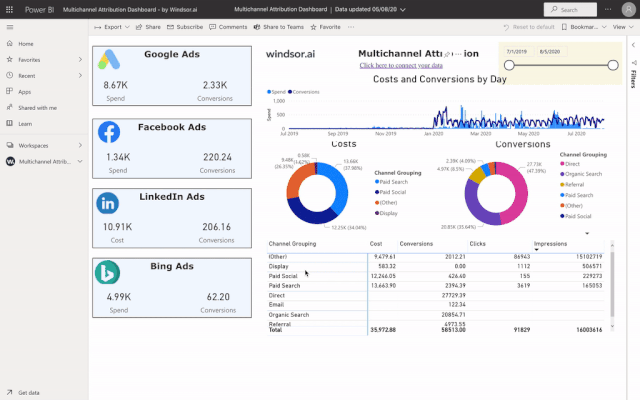Click 'Click here to connect your data' link
The width and height of the screenshot is (640, 400).
(x=401, y=65)
